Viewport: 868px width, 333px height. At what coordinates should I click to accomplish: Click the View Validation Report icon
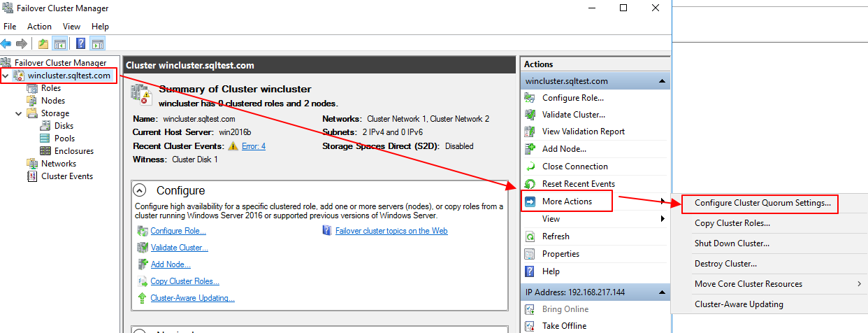coord(530,132)
